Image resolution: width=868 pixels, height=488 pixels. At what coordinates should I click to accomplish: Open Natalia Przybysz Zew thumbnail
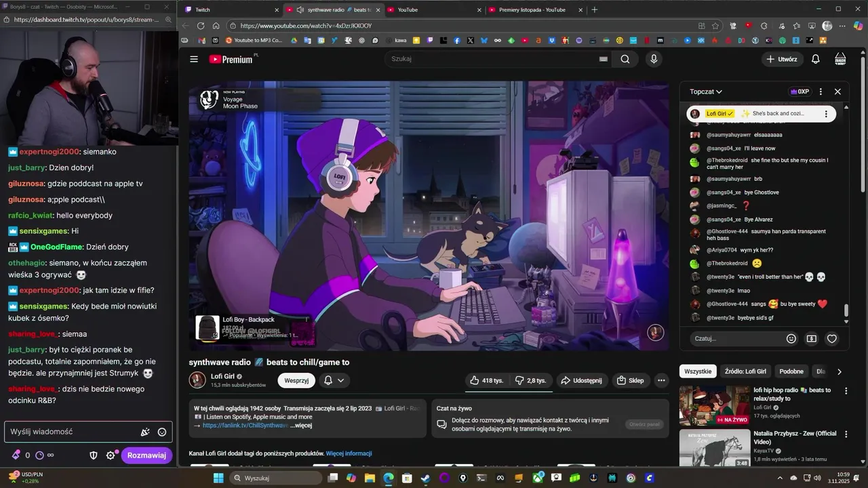coord(715,448)
